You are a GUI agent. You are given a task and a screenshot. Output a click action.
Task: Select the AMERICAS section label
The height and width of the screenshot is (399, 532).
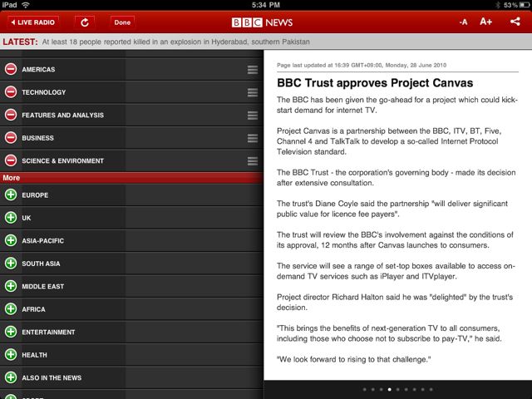38,69
